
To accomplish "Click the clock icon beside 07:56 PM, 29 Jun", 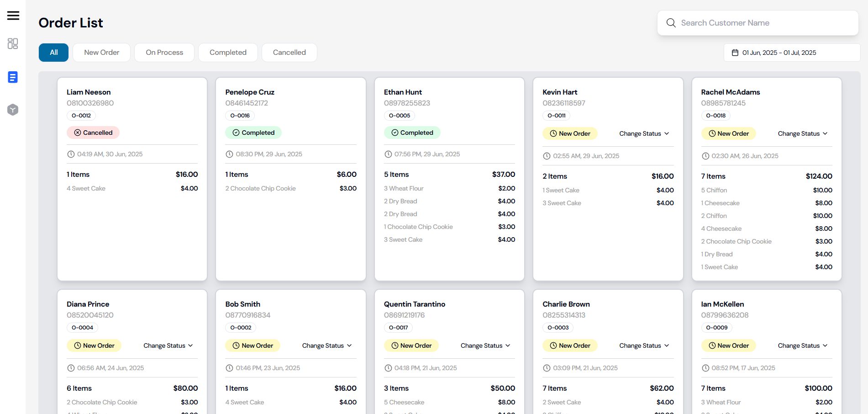I will [x=388, y=154].
